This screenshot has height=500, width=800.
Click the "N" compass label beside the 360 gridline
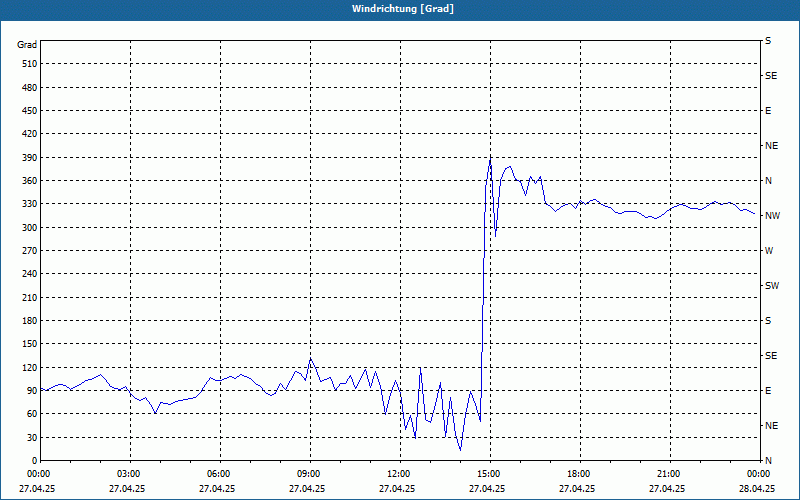click(768, 181)
